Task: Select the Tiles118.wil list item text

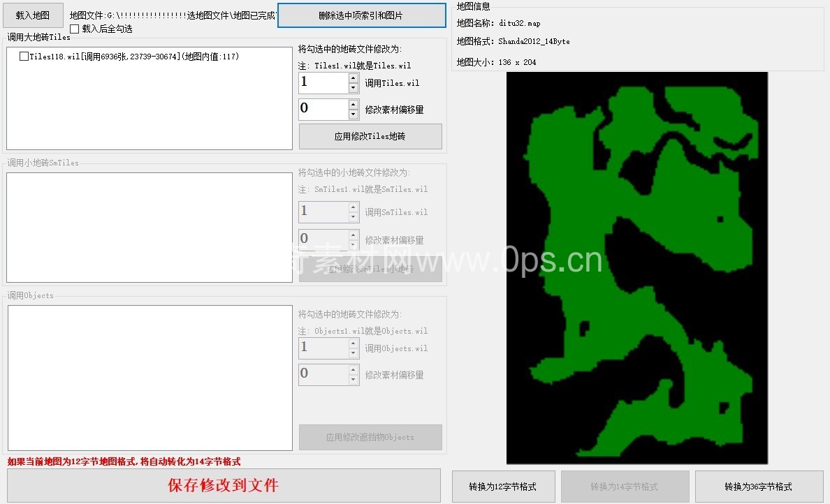Action: coord(133,57)
